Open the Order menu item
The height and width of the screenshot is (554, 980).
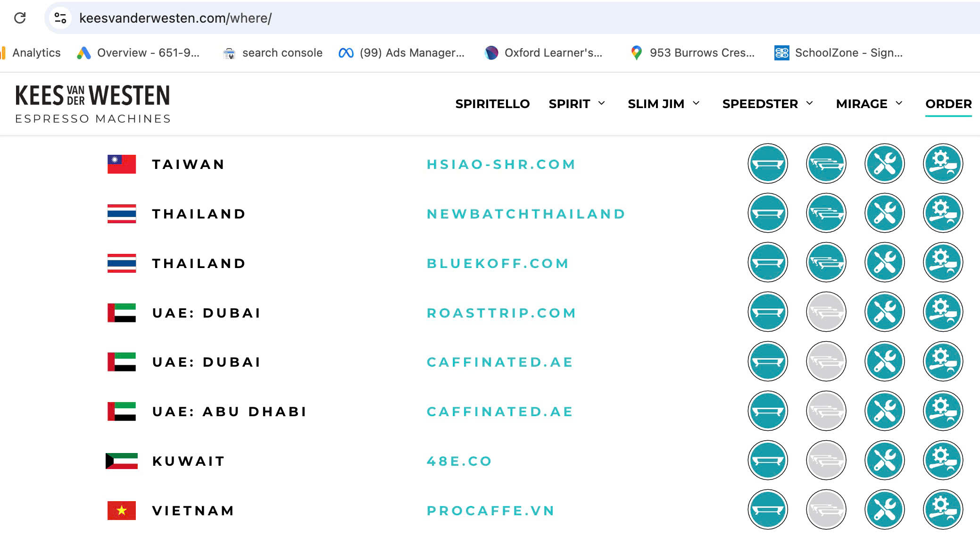[948, 104]
